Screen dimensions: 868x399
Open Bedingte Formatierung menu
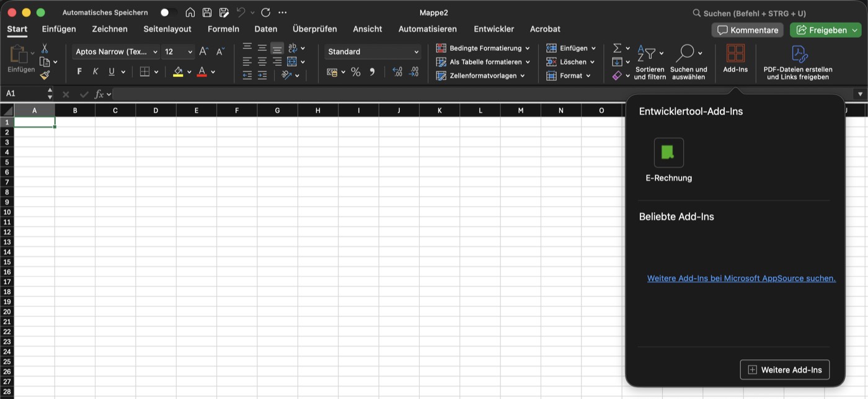tap(483, 48)
